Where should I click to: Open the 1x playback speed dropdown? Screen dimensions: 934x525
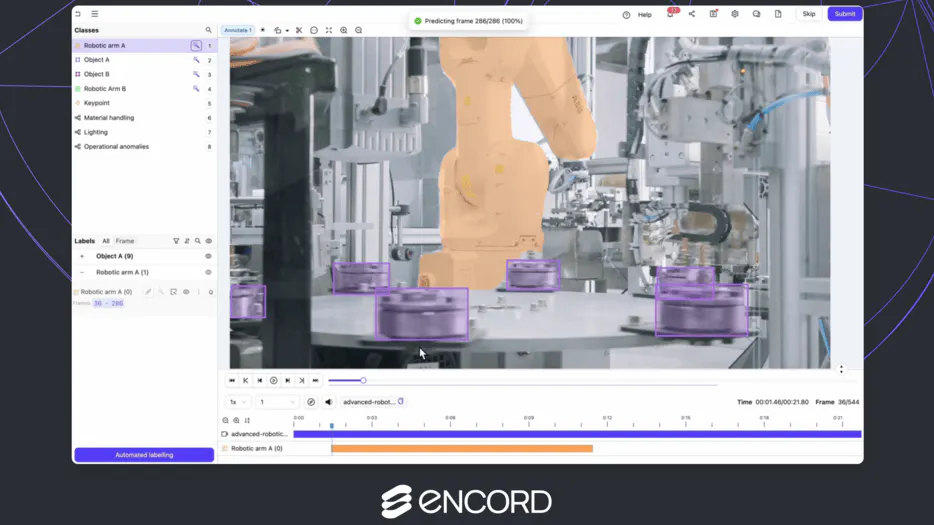(238, 402)
